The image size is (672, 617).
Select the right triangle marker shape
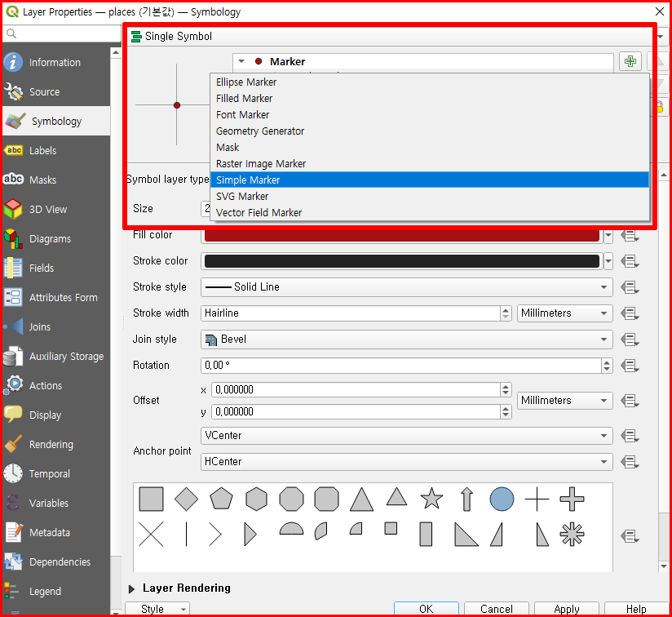(466, 535)
